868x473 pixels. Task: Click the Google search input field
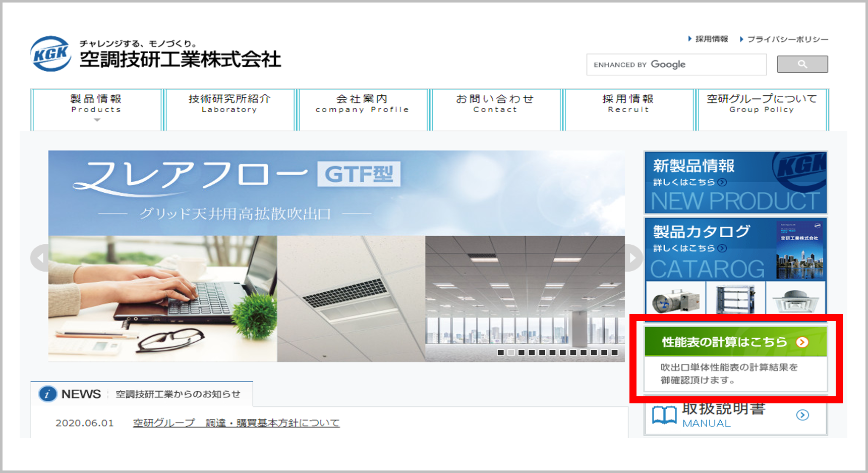pos(676,65)
